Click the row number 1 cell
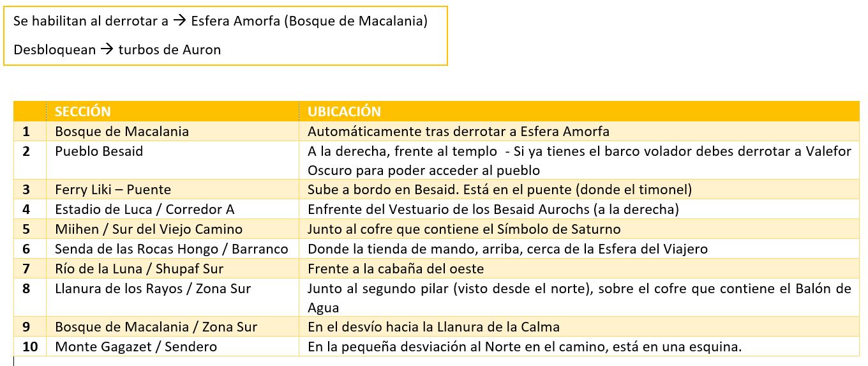This screenshot has width=868, height=366. [x=26, y=132]
